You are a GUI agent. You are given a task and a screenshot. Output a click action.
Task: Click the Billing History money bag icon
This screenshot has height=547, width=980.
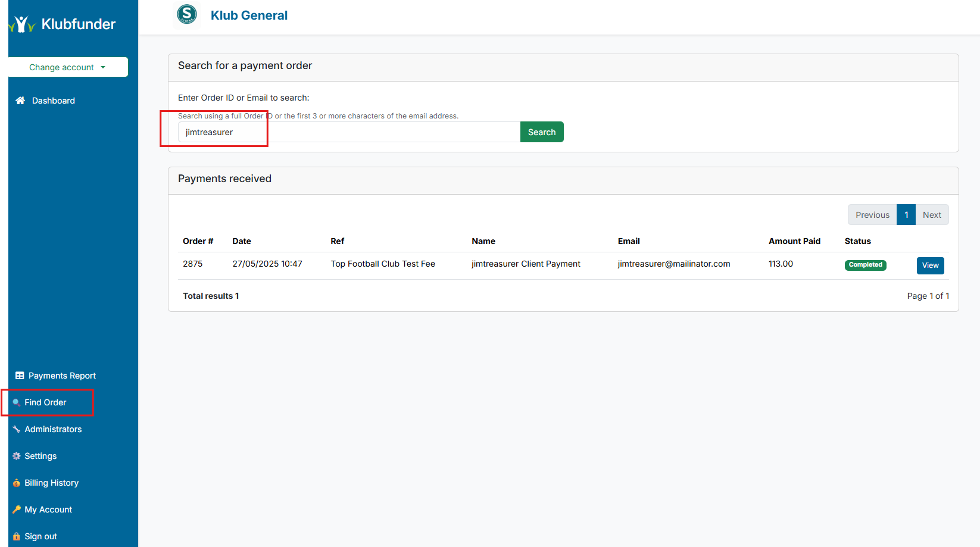[17, 483]
